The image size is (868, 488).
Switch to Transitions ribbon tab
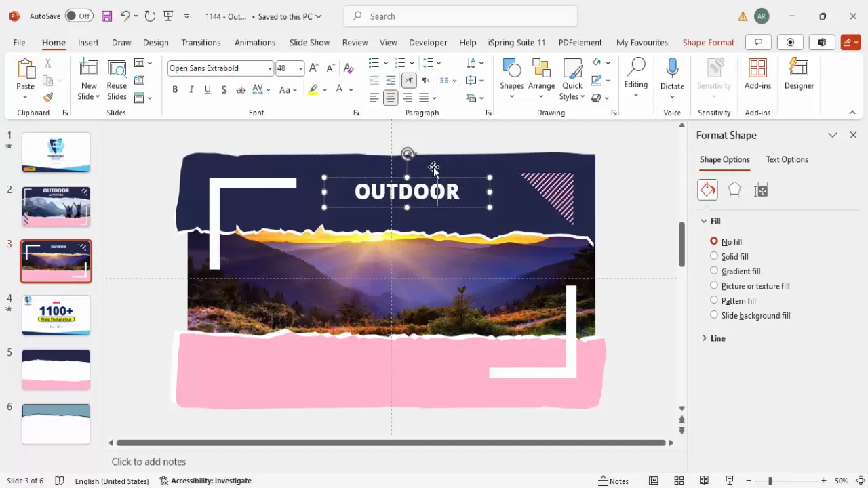[x=201, y=42]
